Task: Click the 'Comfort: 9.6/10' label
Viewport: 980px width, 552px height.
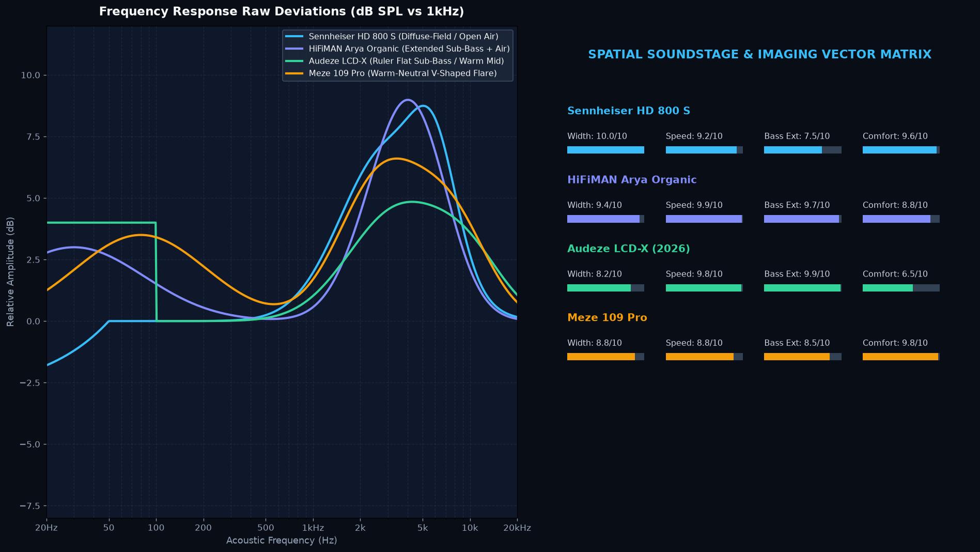Action: 895,136
